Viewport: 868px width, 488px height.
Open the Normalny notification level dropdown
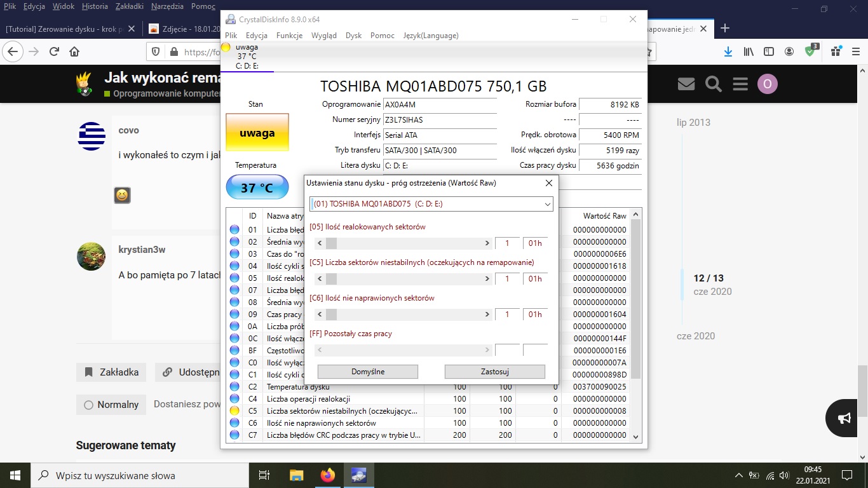(111, 405)
